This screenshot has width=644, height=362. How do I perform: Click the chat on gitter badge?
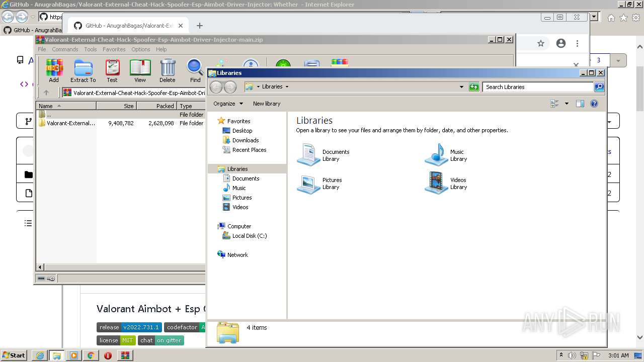click(161, 340)
